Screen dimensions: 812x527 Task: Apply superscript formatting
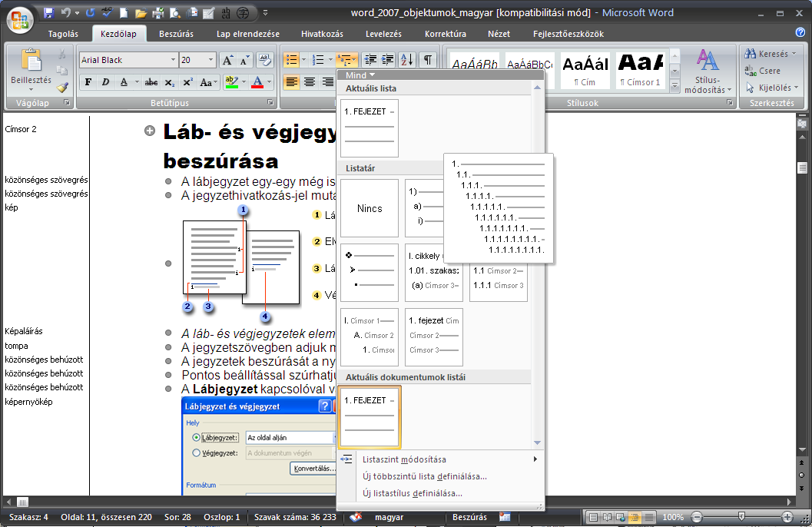tap(187, 82)
